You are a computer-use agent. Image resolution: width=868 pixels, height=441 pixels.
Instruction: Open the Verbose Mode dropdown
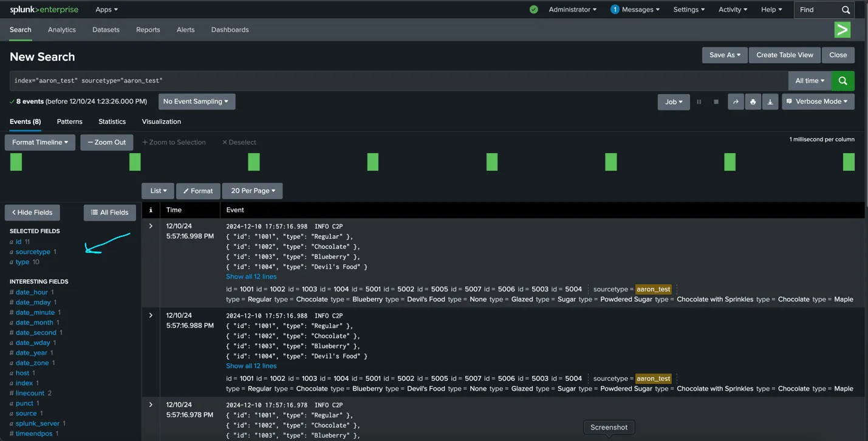818,102
